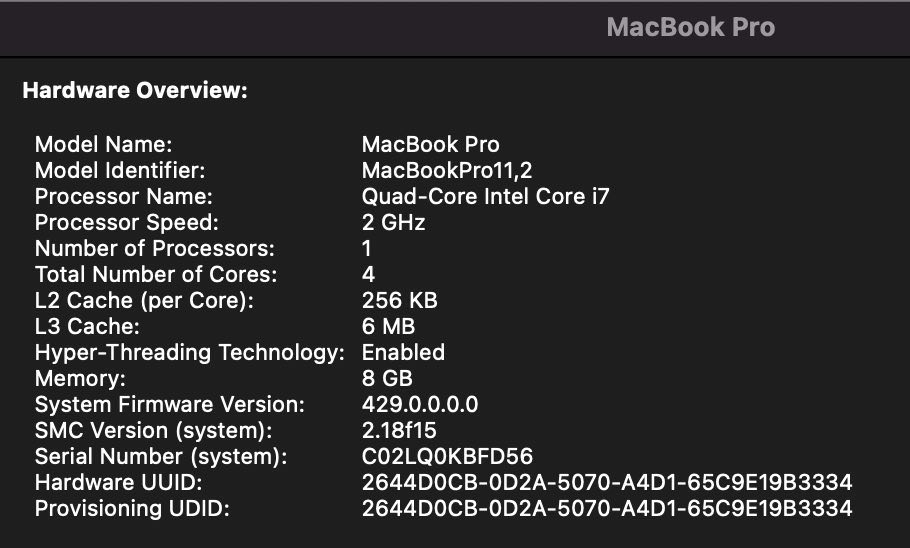Select the 6 MB L3 cache value

[388, 327]
